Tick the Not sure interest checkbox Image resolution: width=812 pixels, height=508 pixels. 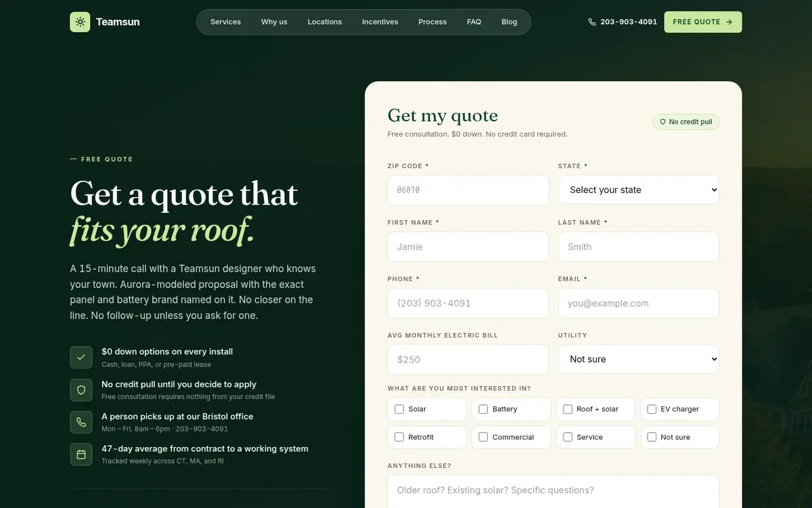coord(652,437)
